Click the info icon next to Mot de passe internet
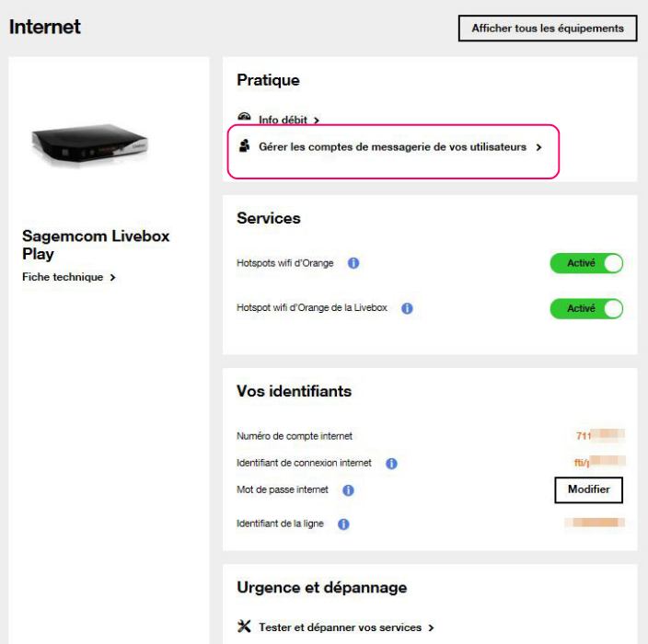 pos(348,490)
